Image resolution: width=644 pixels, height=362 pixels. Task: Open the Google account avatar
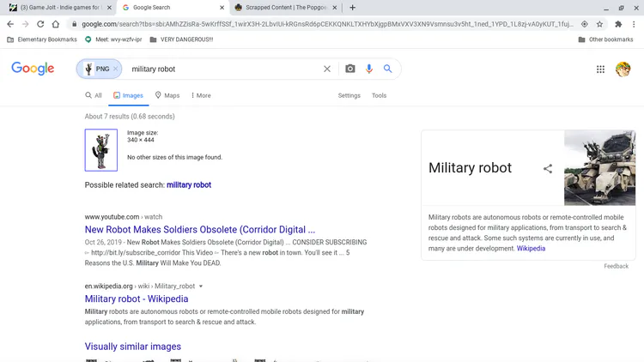click(x=623, y=69)
